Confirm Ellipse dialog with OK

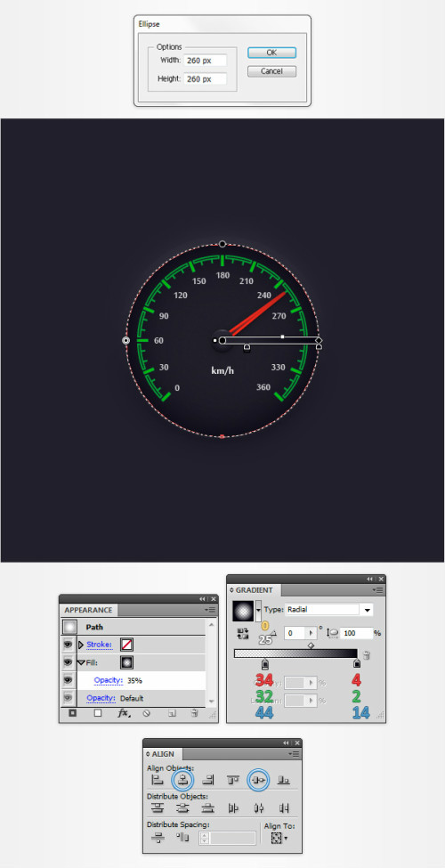click(271, 53)
